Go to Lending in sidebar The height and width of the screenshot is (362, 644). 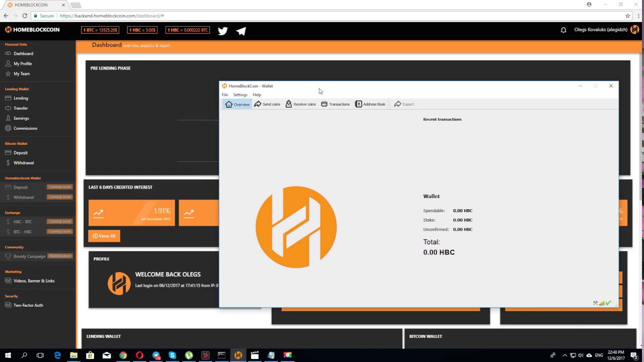(21, 98)
